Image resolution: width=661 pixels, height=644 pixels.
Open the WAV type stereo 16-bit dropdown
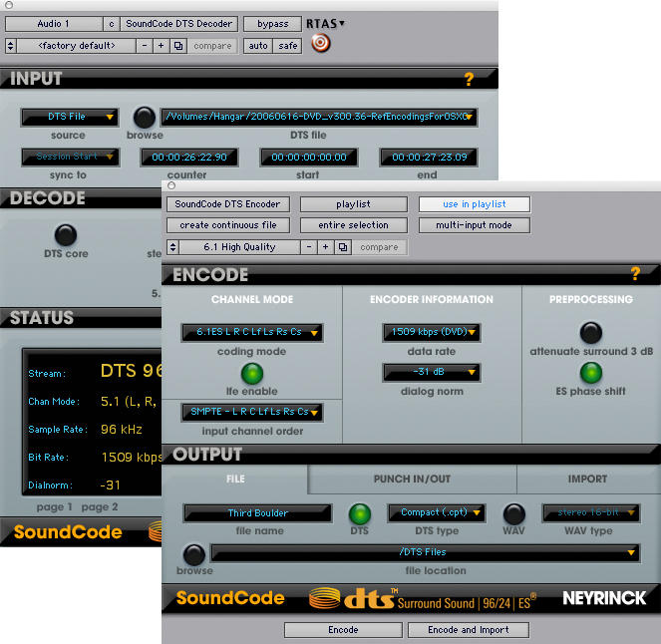pyautogui.click(x=591, y=512)
